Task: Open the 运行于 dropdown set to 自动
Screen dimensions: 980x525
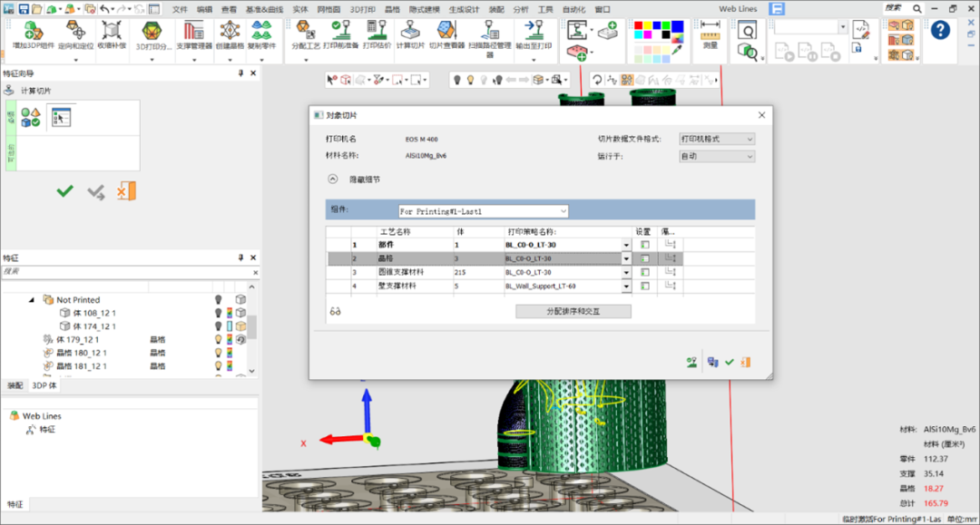Action: [x=717, y=157]
